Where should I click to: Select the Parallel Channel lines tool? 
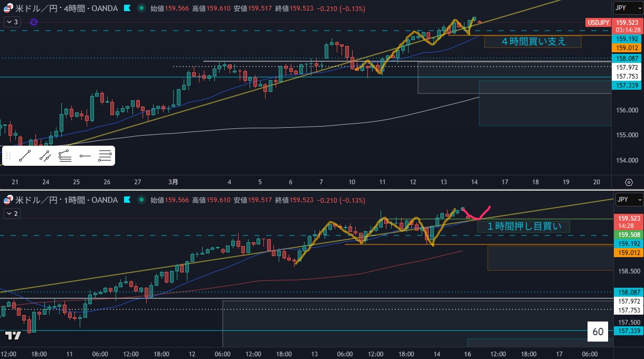click(105, 156)
